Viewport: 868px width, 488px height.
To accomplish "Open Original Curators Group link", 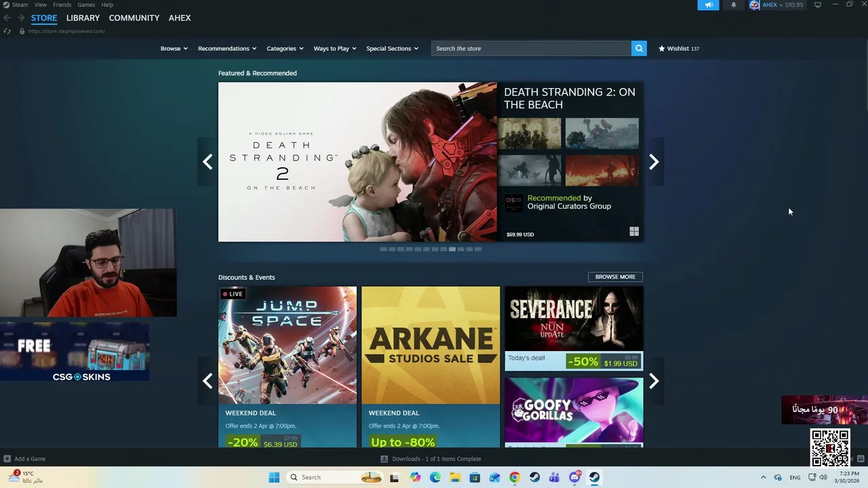I will pos(569,206).
